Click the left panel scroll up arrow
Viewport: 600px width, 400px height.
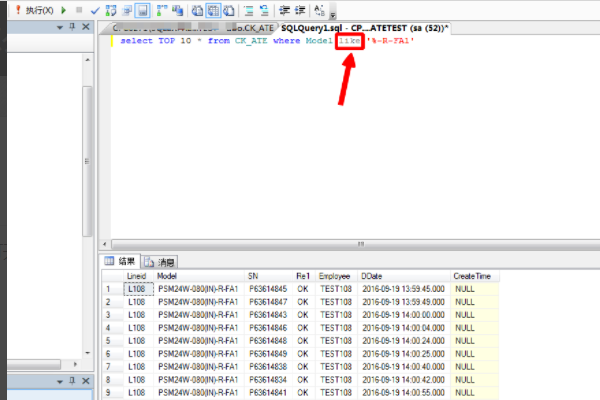(88, 60)
